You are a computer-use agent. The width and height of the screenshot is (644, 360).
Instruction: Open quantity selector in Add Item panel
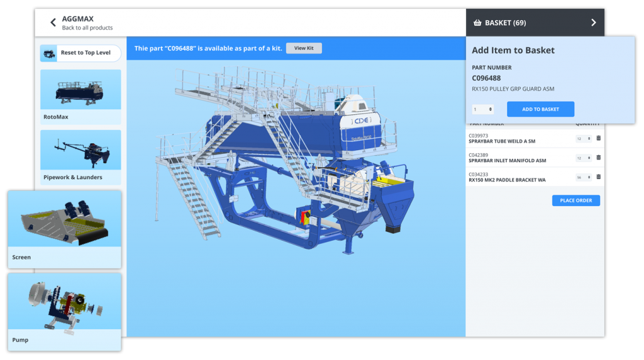point(483,109)
